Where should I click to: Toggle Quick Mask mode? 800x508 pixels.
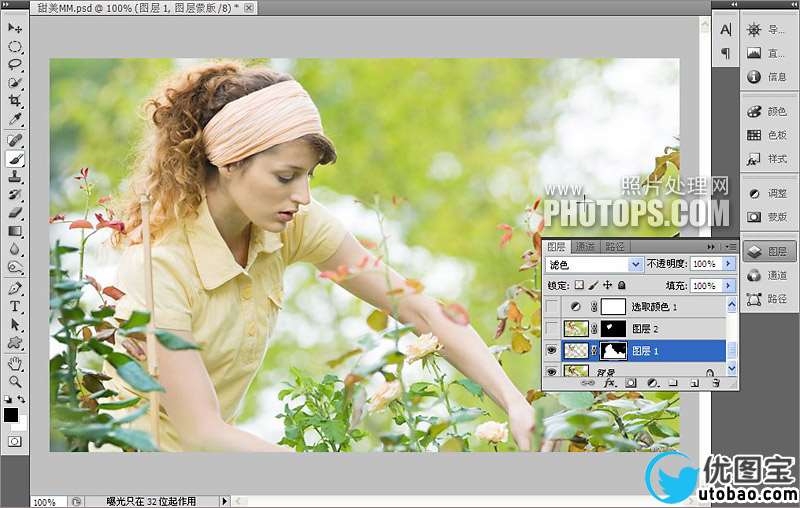coord(15,441)
